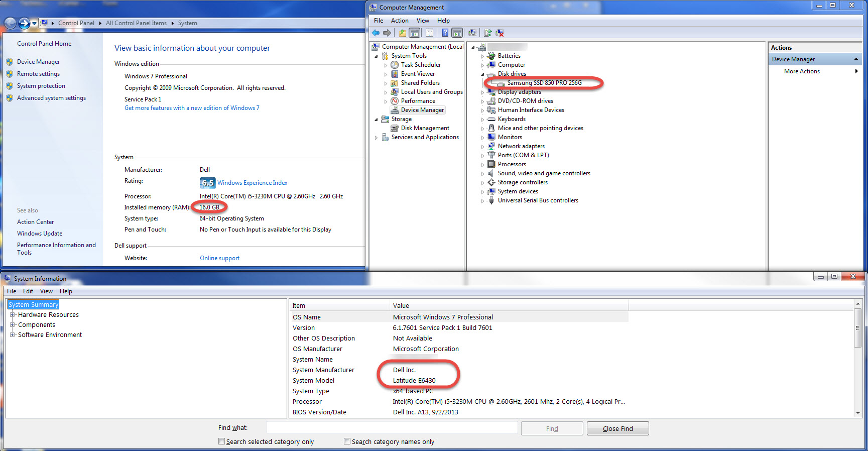The width and height of the screenshot is (868, 451).
Task: Open File menu in System Information
Action: 12,291
